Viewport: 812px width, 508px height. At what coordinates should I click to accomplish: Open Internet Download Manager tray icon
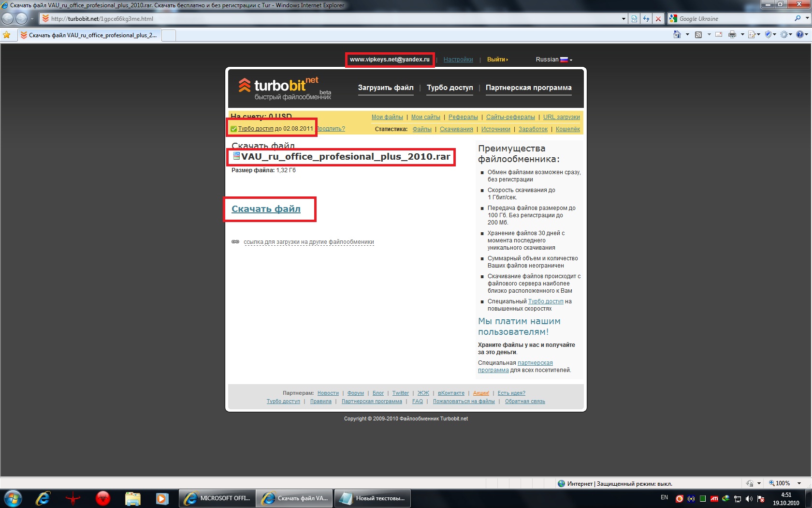pos(725,498)
